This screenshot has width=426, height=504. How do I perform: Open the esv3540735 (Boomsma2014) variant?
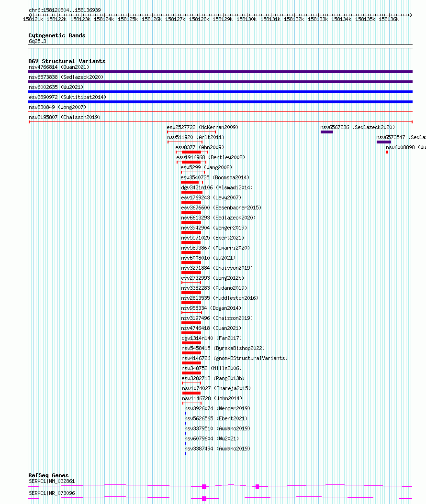215,177
